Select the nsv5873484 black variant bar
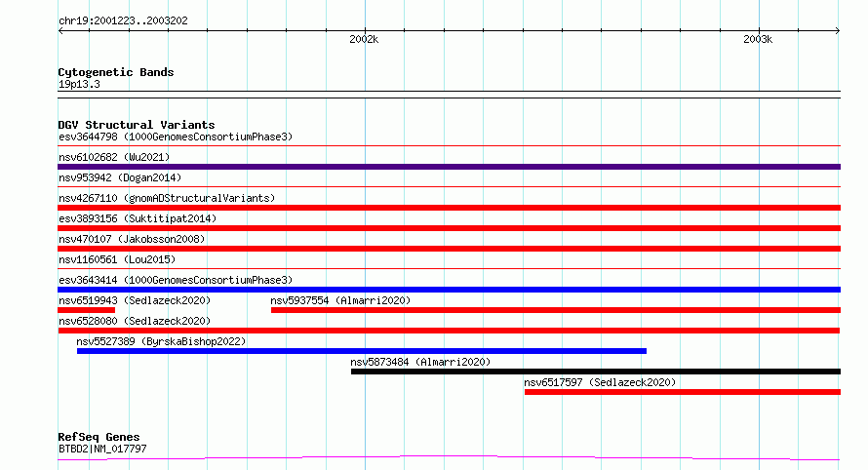This screenshot has width=868, height=470. pyautogui.click(x=596, y=372)
